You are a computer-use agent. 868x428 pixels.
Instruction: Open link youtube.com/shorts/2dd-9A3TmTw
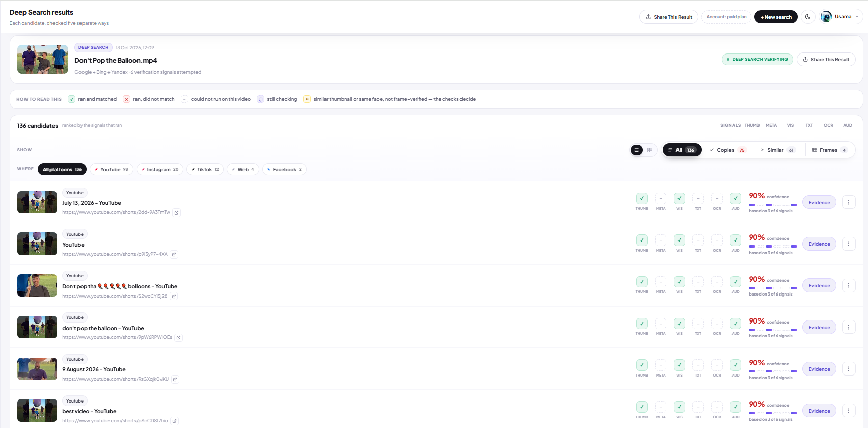pyautogui.click(x=116, y=212)
